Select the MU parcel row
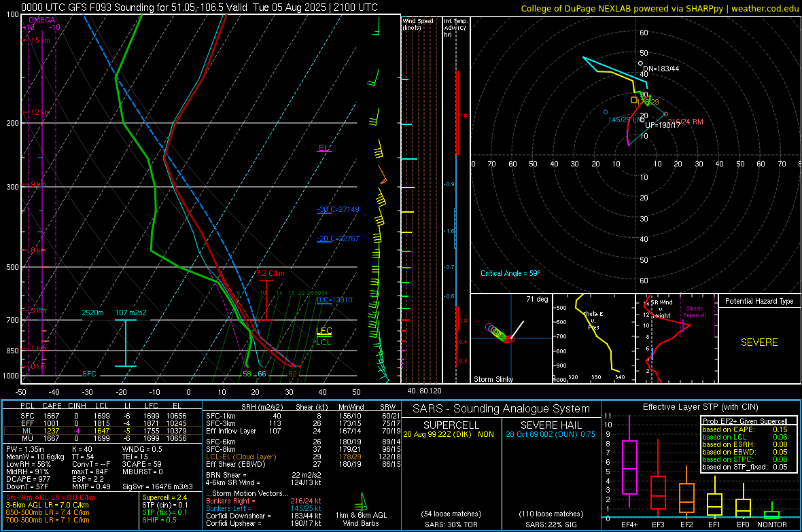 [103, 438]
